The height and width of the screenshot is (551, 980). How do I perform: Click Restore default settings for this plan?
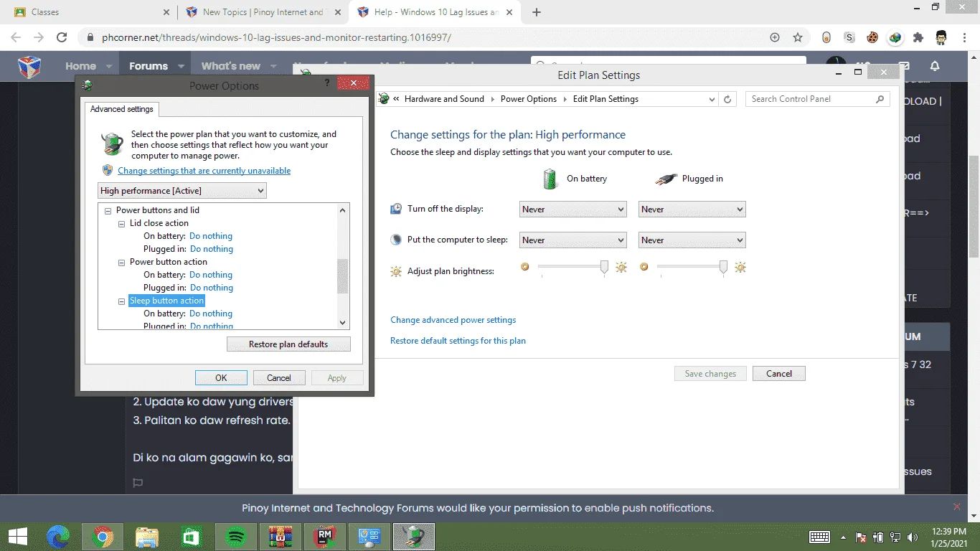point(458,341)
